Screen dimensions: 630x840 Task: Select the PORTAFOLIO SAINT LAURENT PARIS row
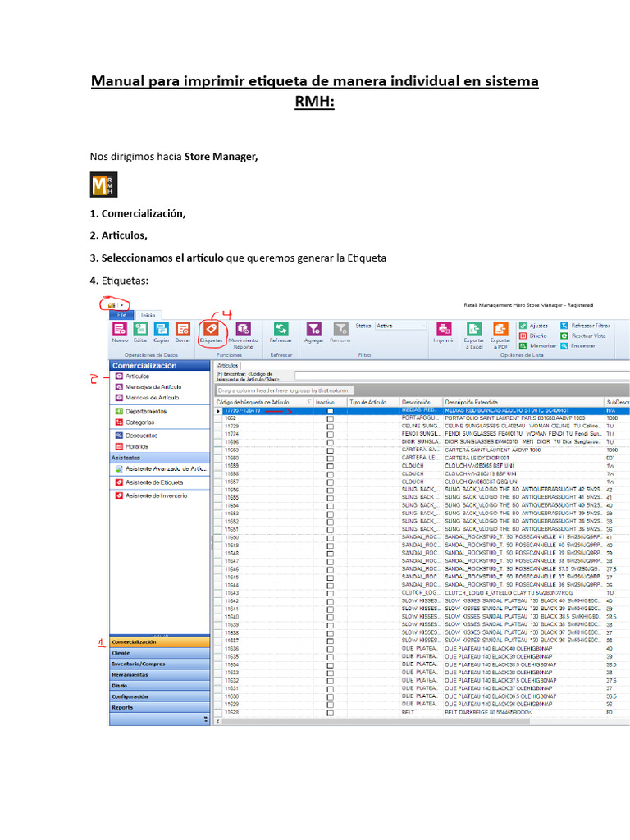point(421,418)
